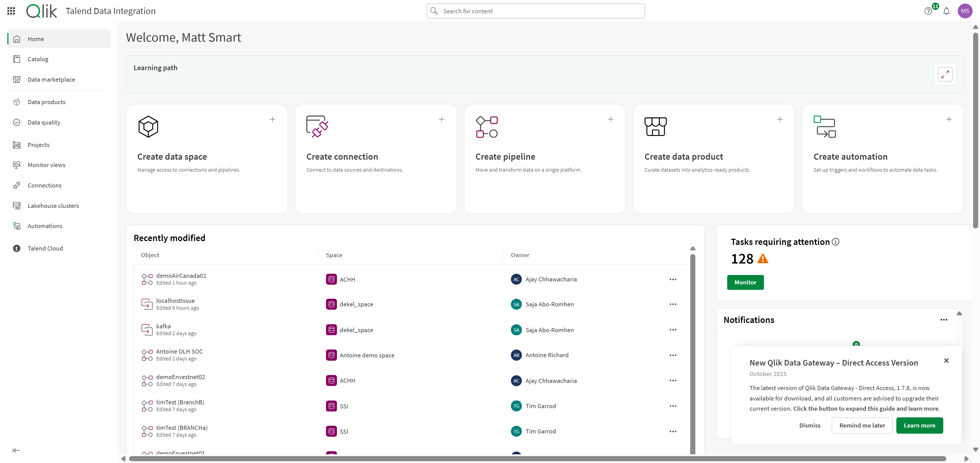Image resolution: width=980 pixels, height=463 pixels.
Task: Click the Learn more button
Action: pyautogui.click(x=919, y=425)
